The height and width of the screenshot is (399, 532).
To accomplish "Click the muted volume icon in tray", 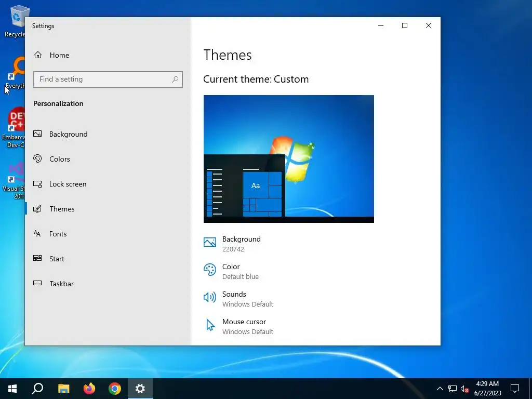I will [465, 389].
